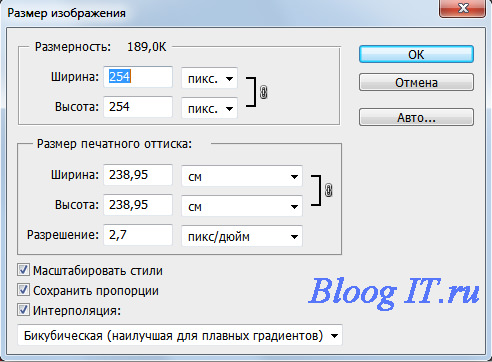
Task: Focus the pixel Ширина field with 254
Action: click(x=138, y=77)
